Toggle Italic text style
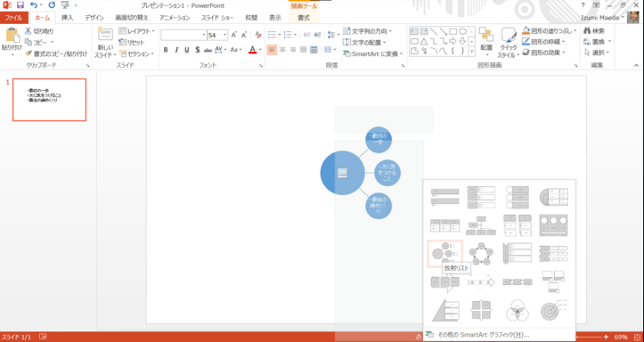This screenshot has height=342, width=644. coord(176,50)
